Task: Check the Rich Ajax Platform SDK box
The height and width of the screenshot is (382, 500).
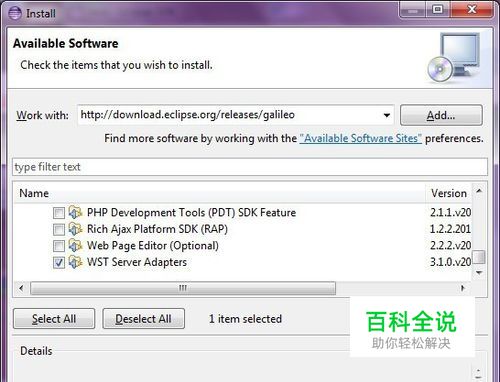Action: tap(59, 230)
